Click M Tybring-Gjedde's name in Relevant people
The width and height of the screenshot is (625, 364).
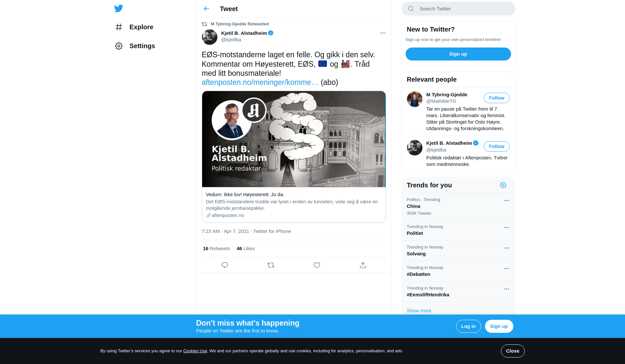447,95
